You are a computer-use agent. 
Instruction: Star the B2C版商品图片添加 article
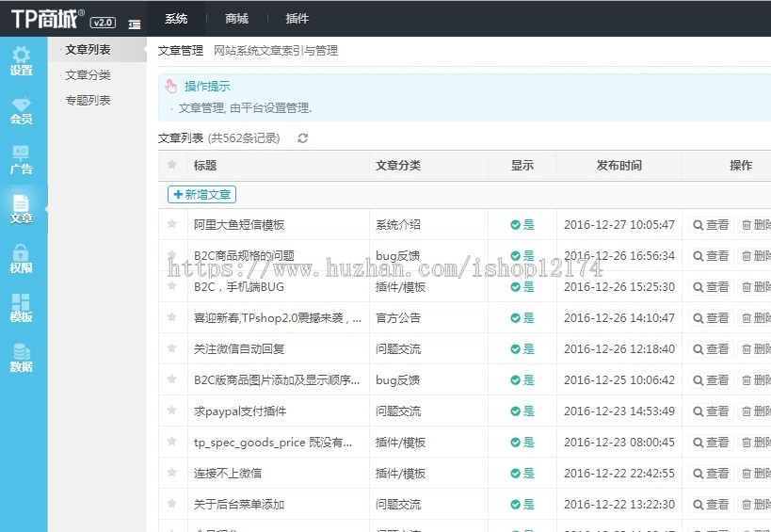click(x=171, y=379)
